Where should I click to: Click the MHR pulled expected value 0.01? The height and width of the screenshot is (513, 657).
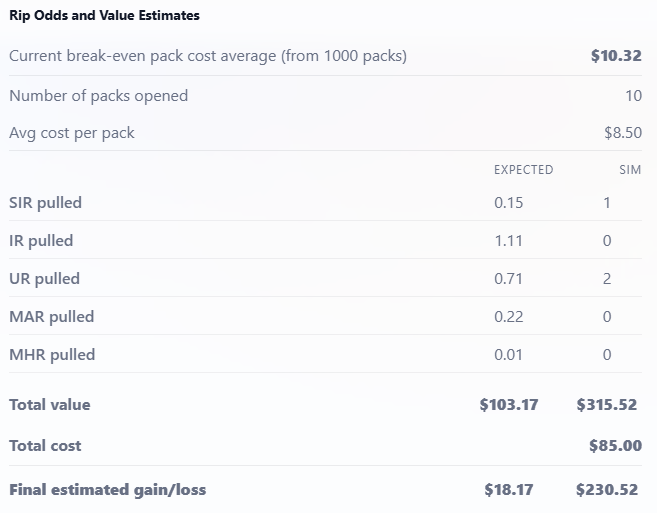[509, 355]
